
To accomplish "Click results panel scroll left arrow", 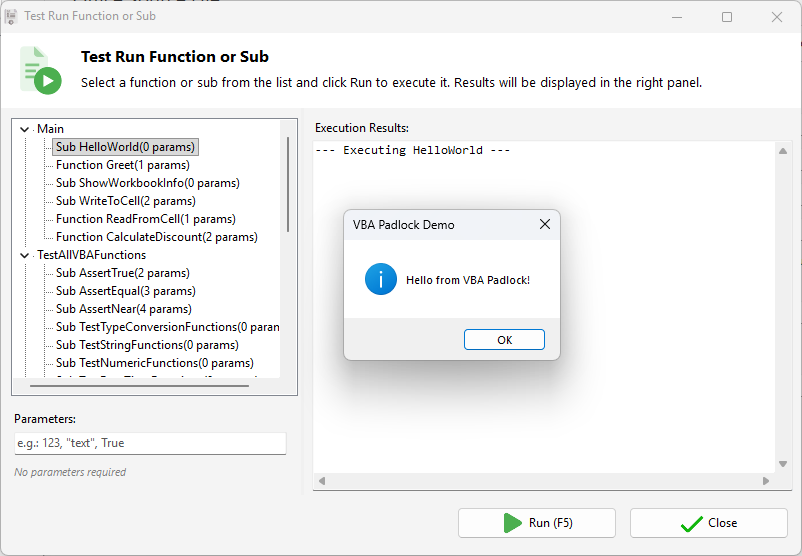I will coord(322,481).
